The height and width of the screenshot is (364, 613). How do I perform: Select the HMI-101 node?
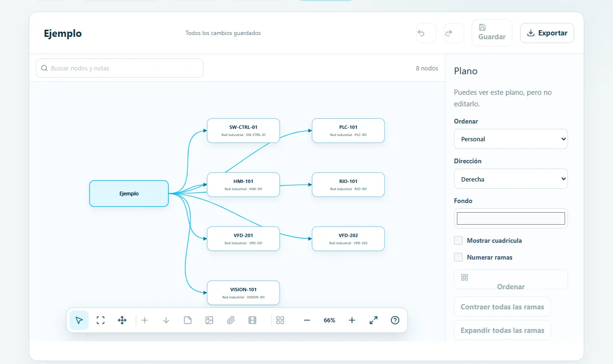pyautogui.click(x=243, y=184)
